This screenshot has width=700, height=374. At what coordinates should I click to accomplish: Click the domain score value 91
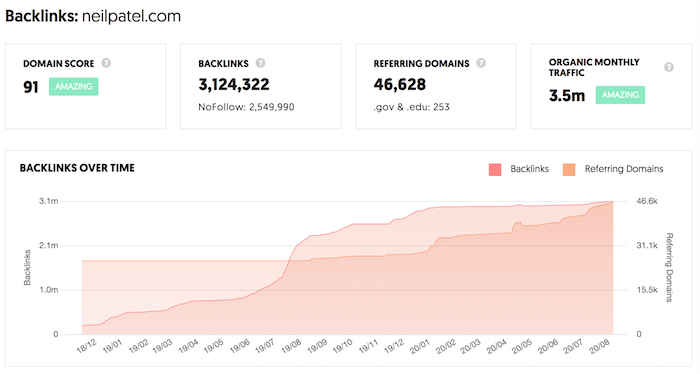pos(31,87)
